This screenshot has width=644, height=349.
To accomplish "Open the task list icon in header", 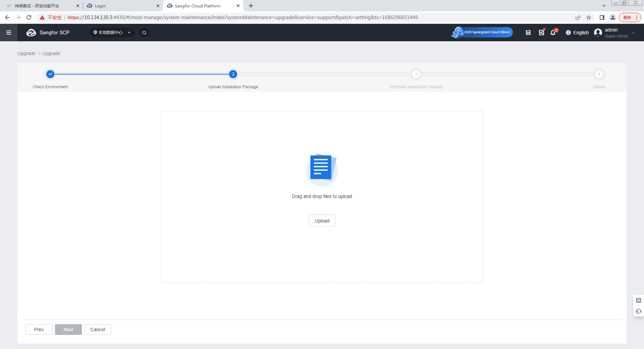I will click(528, 33).
